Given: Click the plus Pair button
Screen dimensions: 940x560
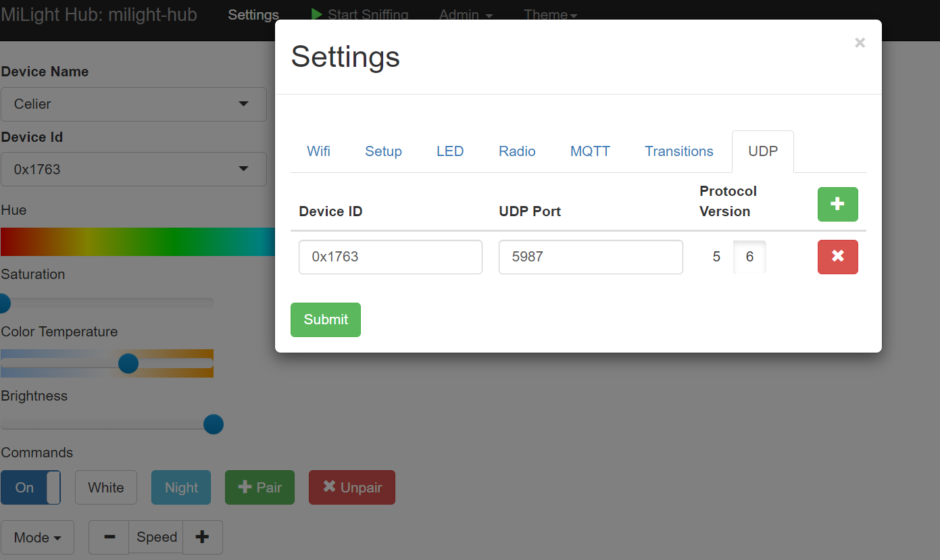Looking at the screenshot, I should point(259,488).
